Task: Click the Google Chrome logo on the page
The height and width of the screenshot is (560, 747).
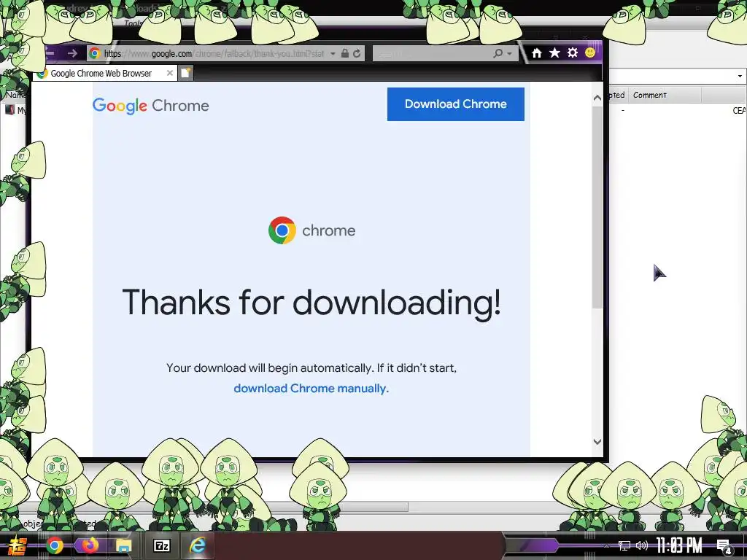Action: [x=150, y=106]
